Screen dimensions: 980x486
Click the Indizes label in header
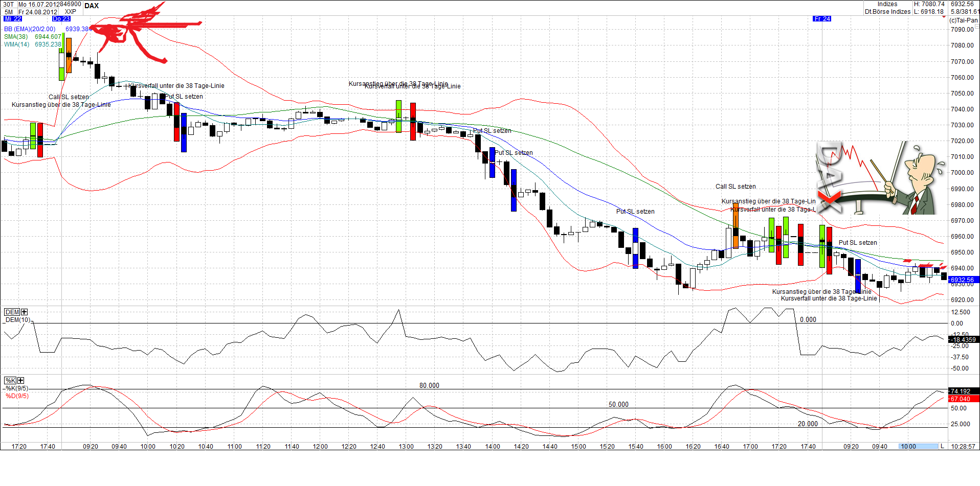click(x=887, y=4)
